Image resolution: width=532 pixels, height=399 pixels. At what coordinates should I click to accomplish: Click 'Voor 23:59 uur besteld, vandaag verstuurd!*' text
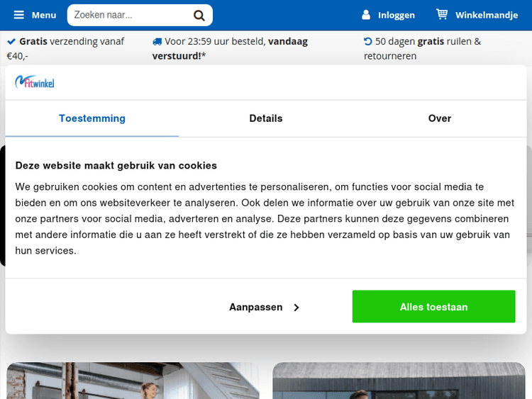tap(230, 48)
